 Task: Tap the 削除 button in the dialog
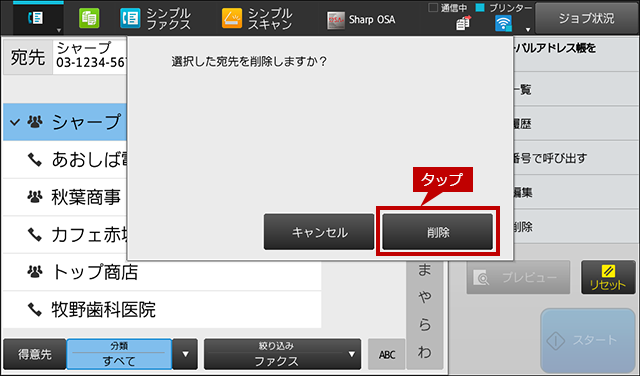pyautogui.click(x=438, y=231)
